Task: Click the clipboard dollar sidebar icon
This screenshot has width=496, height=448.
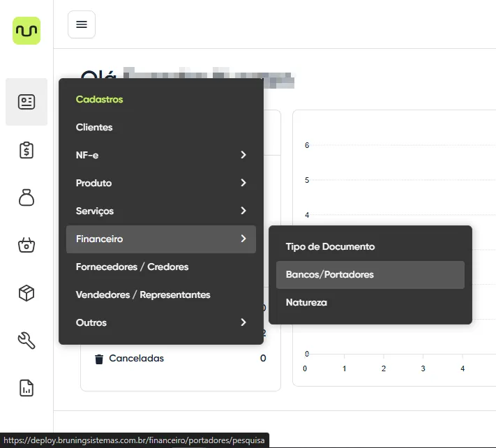Action: (x=27, y=149)
